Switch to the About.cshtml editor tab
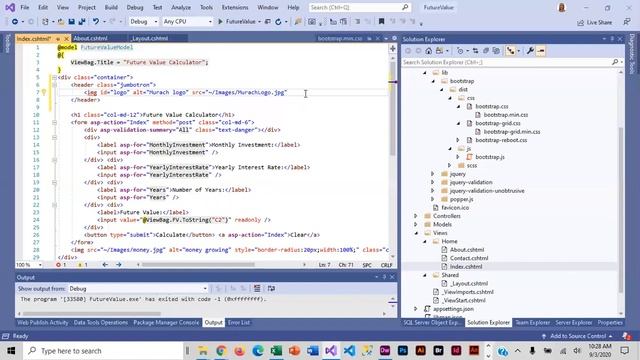 click(91, 38)
